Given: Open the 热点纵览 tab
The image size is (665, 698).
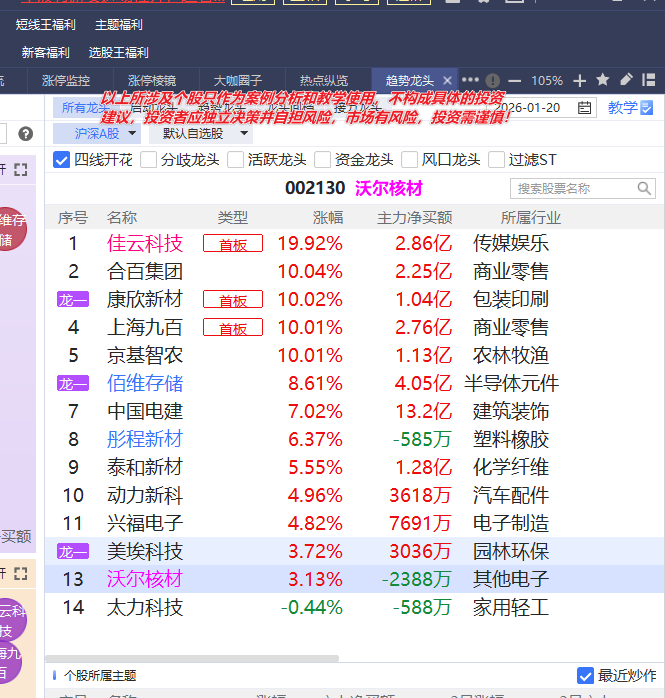Looking at the screenshot, I should [324, 80].
